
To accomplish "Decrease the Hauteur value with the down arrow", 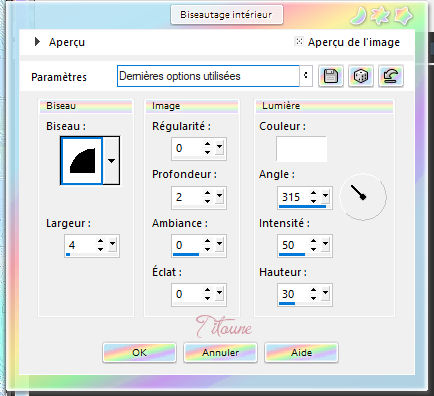I will (x=313, y=298).
